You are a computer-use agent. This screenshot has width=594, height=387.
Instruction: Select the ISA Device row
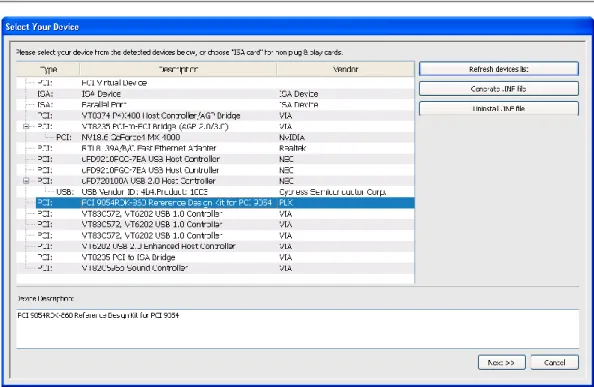[215, 94]
